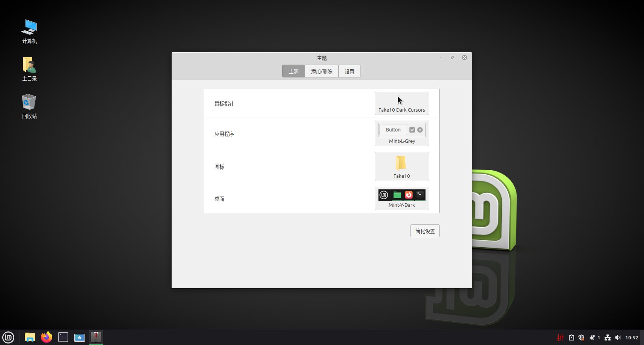Open the update manager shield in the tray
Screen dimensions: 644x345
point(581,337)
